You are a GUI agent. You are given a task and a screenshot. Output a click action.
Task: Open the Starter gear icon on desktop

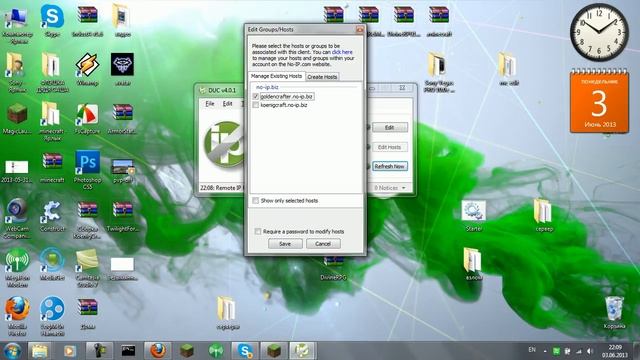coord(473,215)
